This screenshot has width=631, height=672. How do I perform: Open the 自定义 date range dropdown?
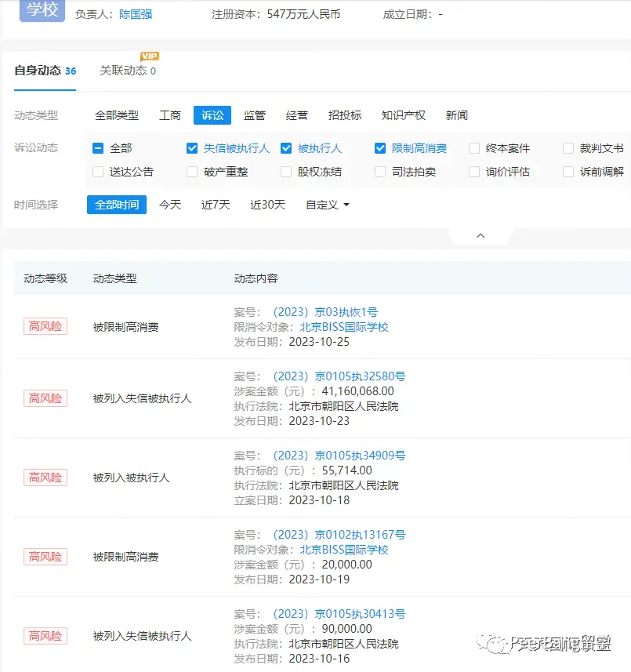pos(327,205)
